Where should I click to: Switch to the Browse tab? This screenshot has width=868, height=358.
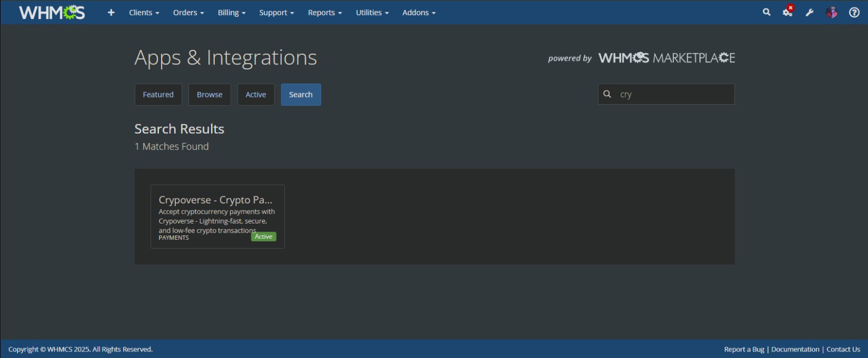pos(209,94)
